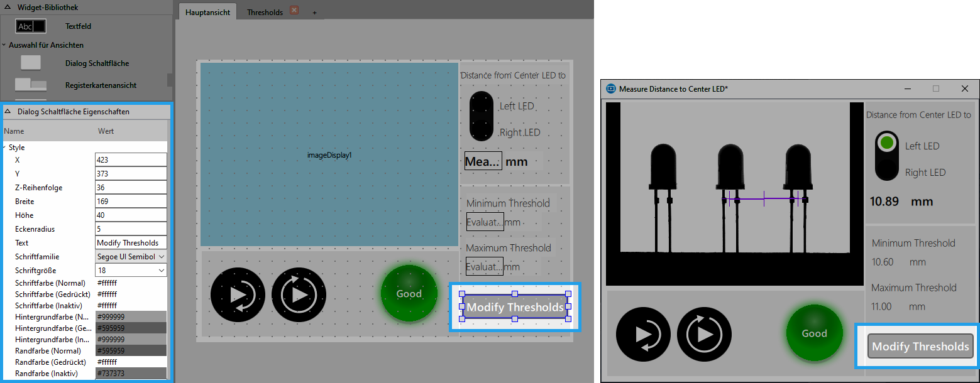Switch to the Hauptansicht tab
This screenshot has height=383, width=980.
pos(207,12)
